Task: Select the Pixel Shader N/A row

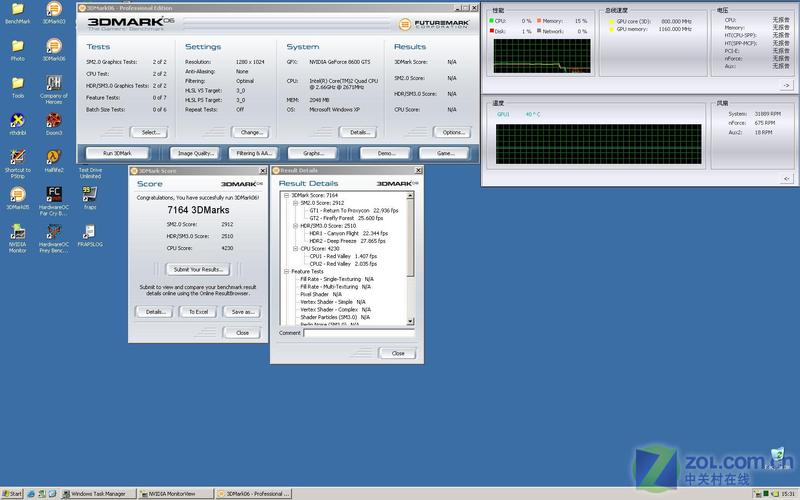Action: [321, 294]
